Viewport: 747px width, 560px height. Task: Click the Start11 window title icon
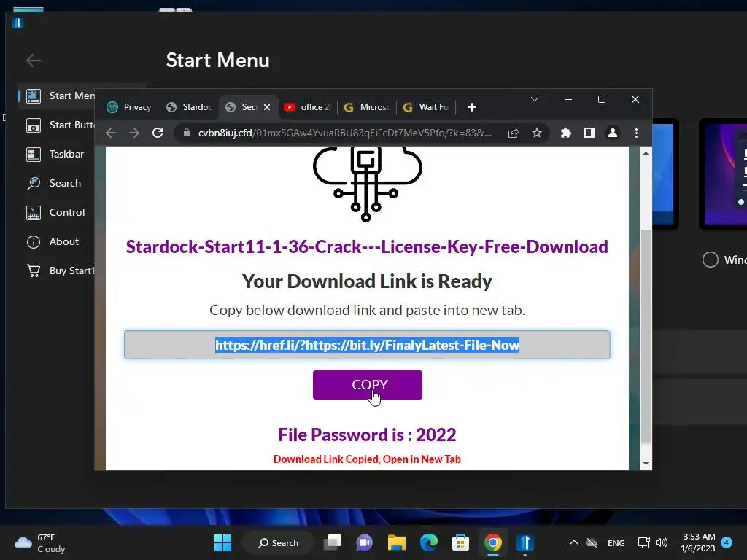(x=18, y=23)
